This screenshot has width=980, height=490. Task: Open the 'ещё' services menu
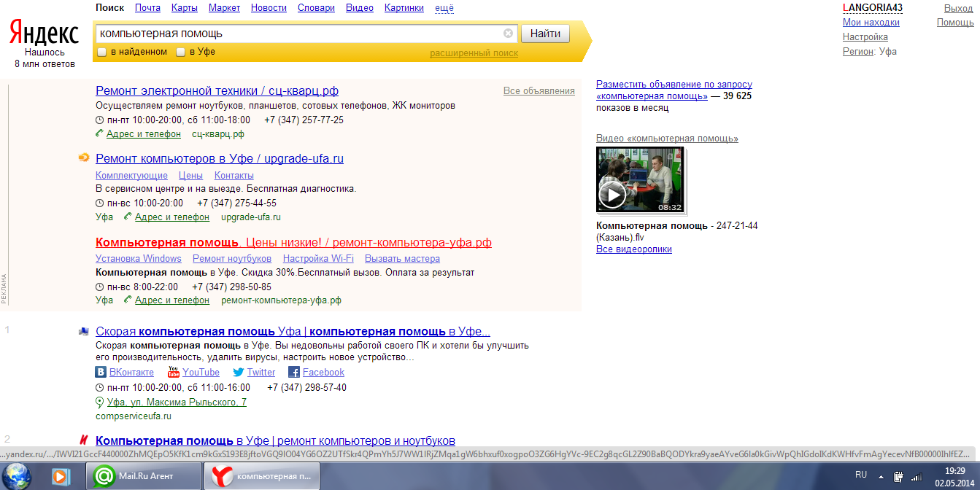pos(444,8)
